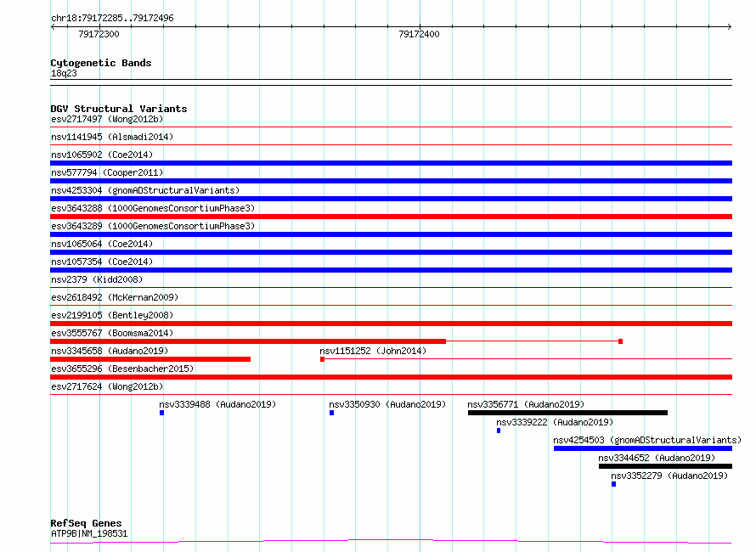Viewport: 756px width, 552px height.
Task: Select the blue nsv3352279 marker square
Action: point(614,484)
